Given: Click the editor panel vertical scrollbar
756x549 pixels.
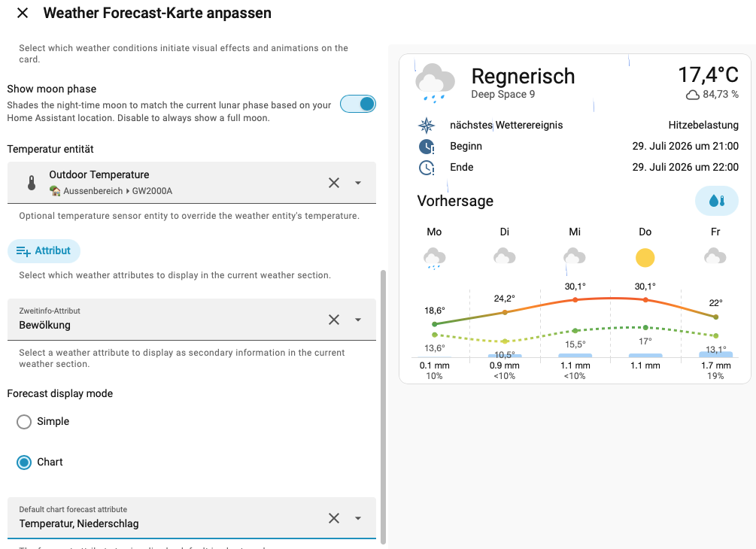Looking at the screenshot, I should 384,406.
